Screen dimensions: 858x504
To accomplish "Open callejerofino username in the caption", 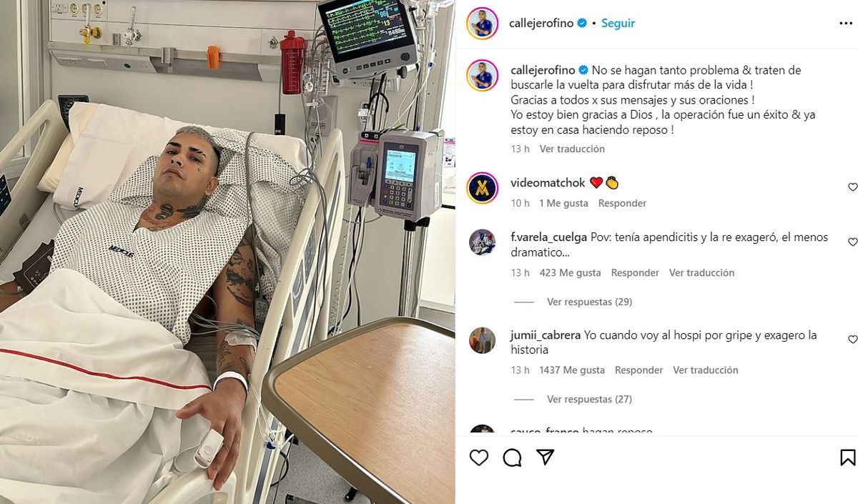I will (543, 70).
